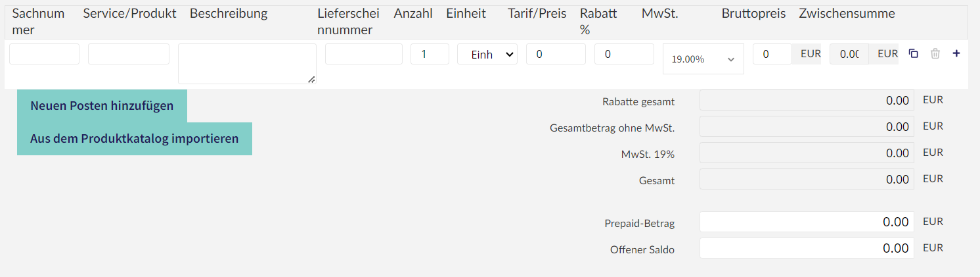Focus the Sachnummer input field
The height and width of the screenshot is (277, 980).
[x=44, y=54]
